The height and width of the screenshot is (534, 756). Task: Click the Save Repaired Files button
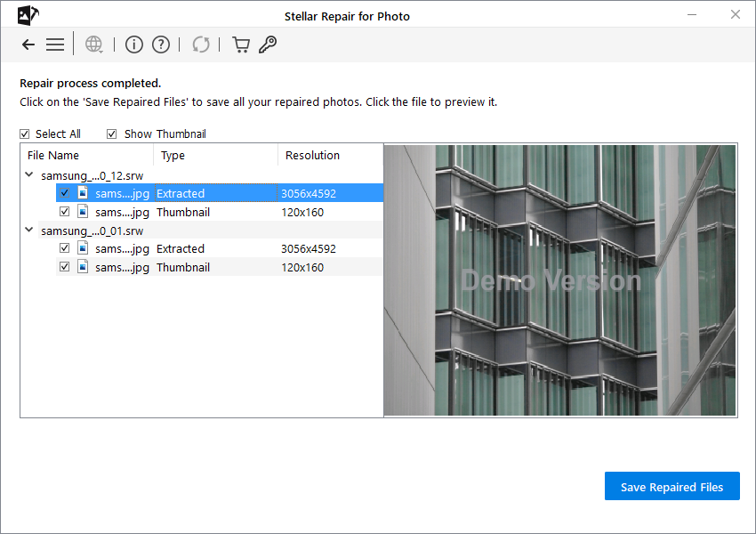[x=672, y=487]
